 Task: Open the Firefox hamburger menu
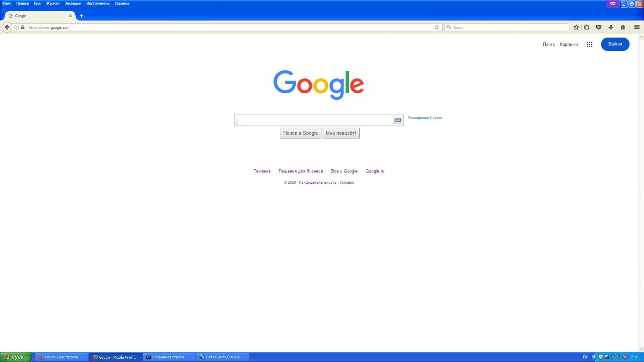pyautogui.click(x=637, y=27)
